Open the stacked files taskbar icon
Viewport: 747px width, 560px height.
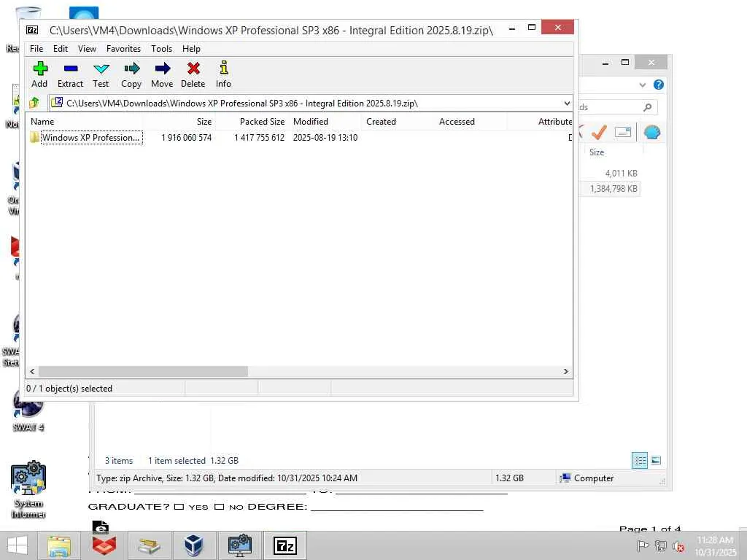pos(149,545)
